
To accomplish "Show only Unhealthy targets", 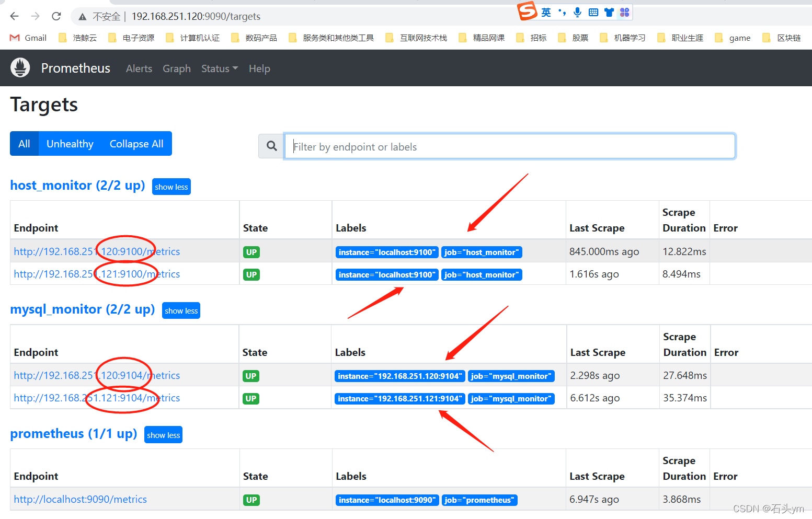I will pos(70,143).
